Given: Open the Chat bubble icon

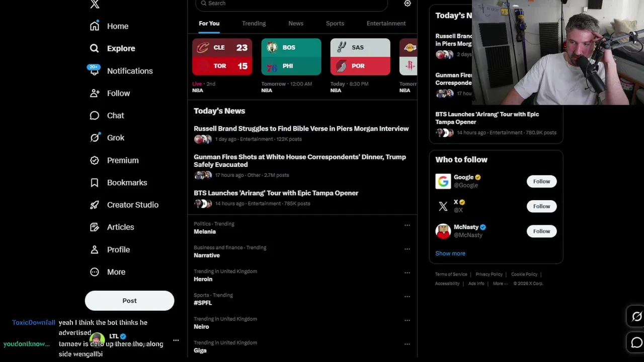Looking at the screenshot, I should [x=95, y=116].
